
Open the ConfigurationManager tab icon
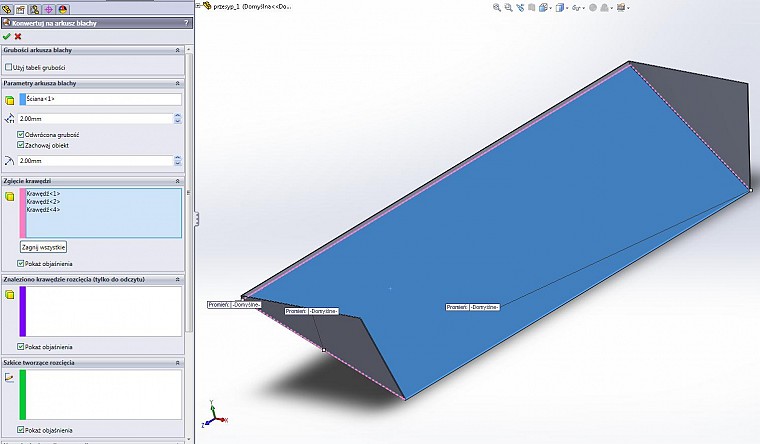pyautogui.click(x=34, y=8)
